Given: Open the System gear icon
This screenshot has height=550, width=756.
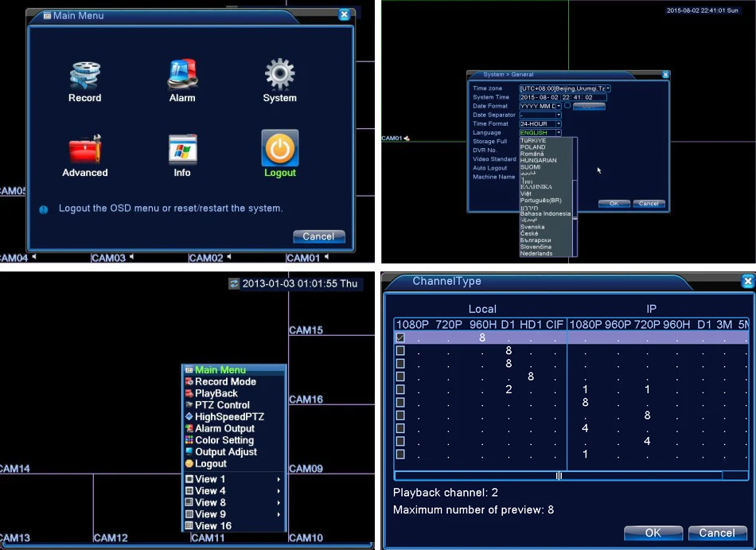Looking at the screenshot, I should coord(279,74).
